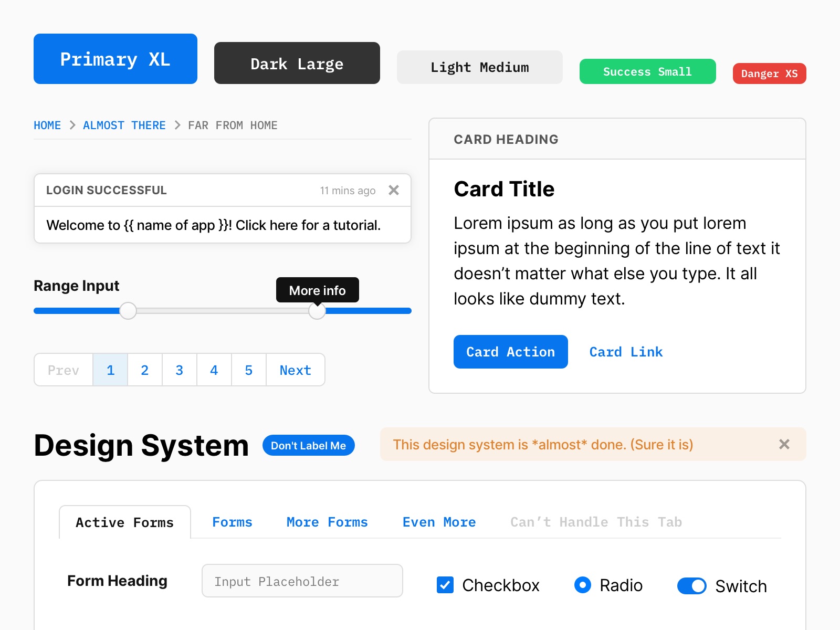Viewport: 840px width, 630px height.
Task: Dismiss the Login Successful notification
Action: (x=394, y=191)
